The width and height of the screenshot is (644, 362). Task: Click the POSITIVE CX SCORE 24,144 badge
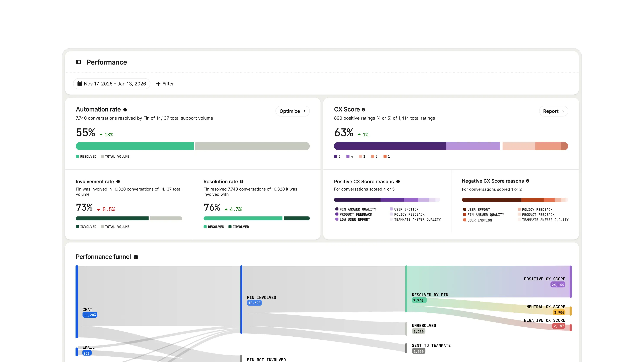click(558, 285)
